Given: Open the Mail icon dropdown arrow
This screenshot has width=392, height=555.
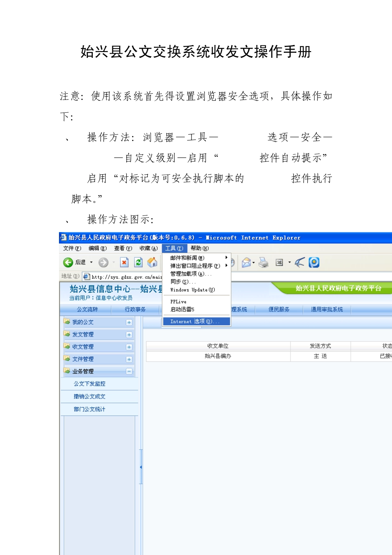Looking at the screenshot, I should click(x=254, y=262).
